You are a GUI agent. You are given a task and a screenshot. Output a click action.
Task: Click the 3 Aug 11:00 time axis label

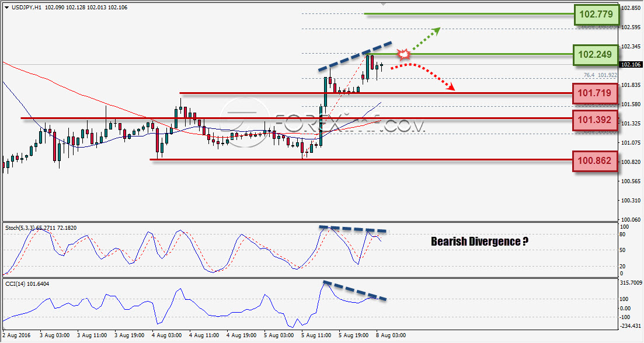[92, 335]
